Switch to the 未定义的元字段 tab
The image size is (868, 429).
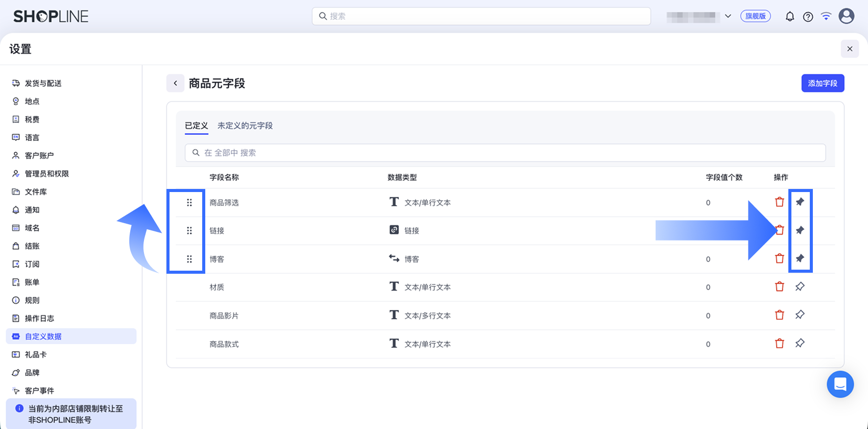coord(245,126)
